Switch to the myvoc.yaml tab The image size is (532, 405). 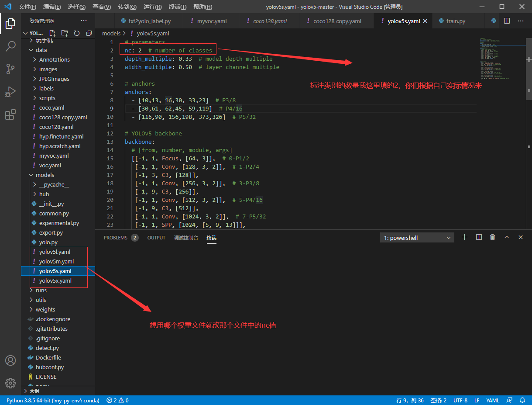click(212, 21)
